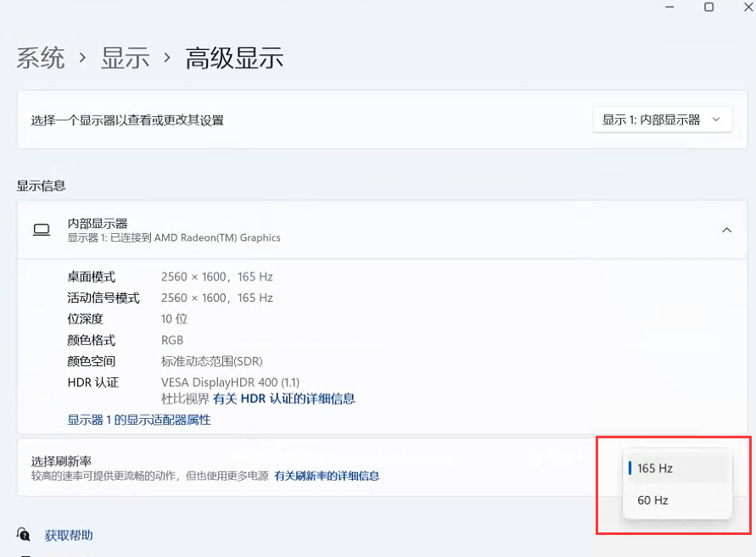The height and width of the screenshot is (557, 756).
Task: Go back to 系统 breadcrumb
Action: [41, 58]
